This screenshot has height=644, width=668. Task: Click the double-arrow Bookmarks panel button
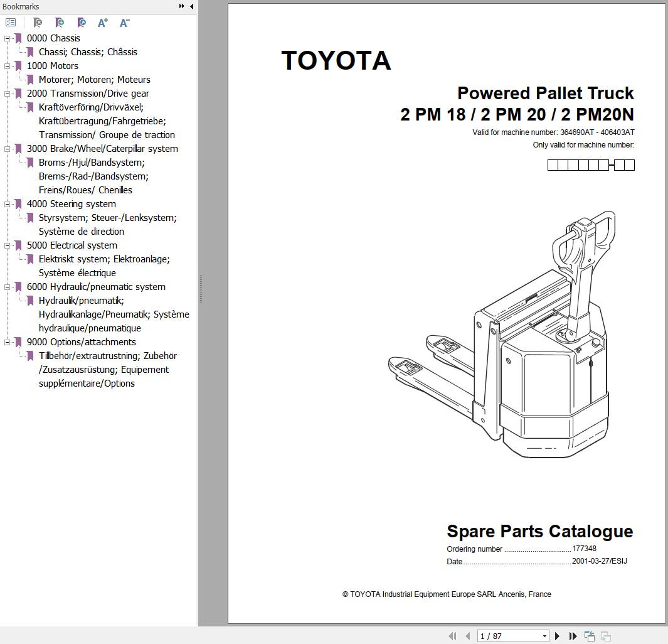pos(182,6)
